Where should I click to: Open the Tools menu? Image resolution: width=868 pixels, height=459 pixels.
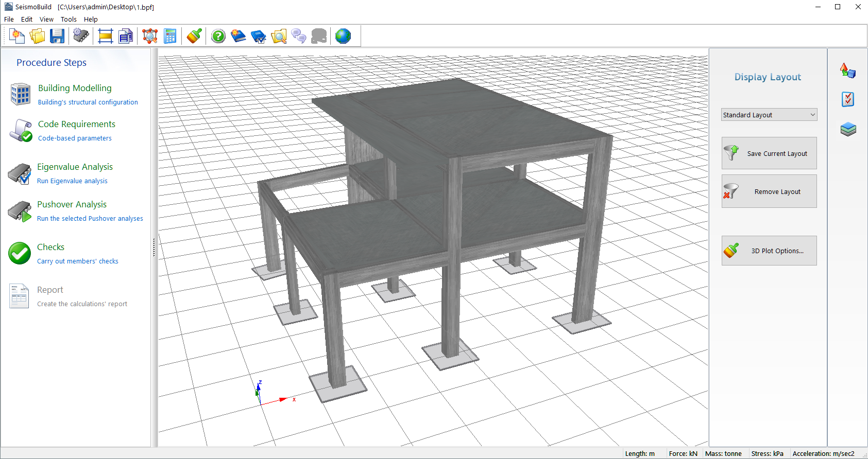click(x=69, y=20)
